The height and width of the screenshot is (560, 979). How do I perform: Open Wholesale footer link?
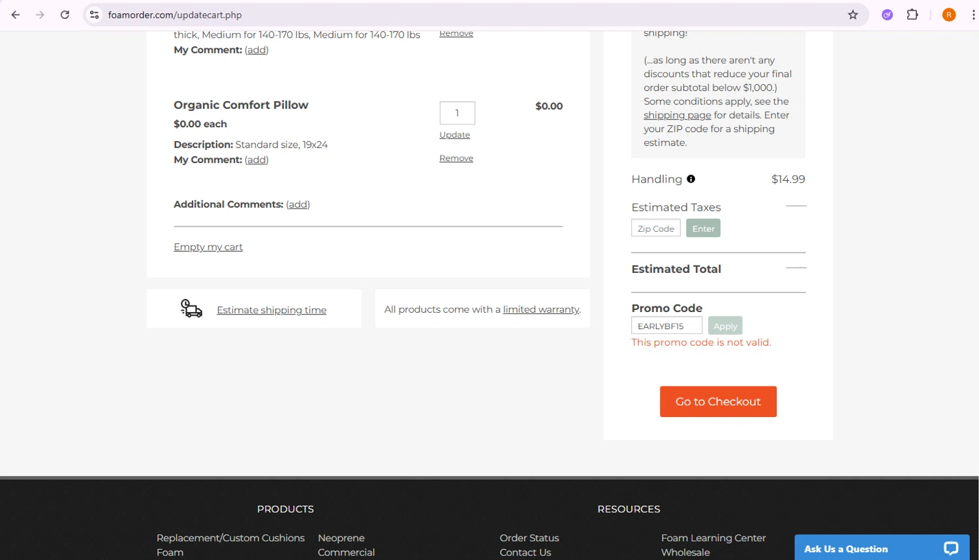pyautogui.click(x=685, y=552)
